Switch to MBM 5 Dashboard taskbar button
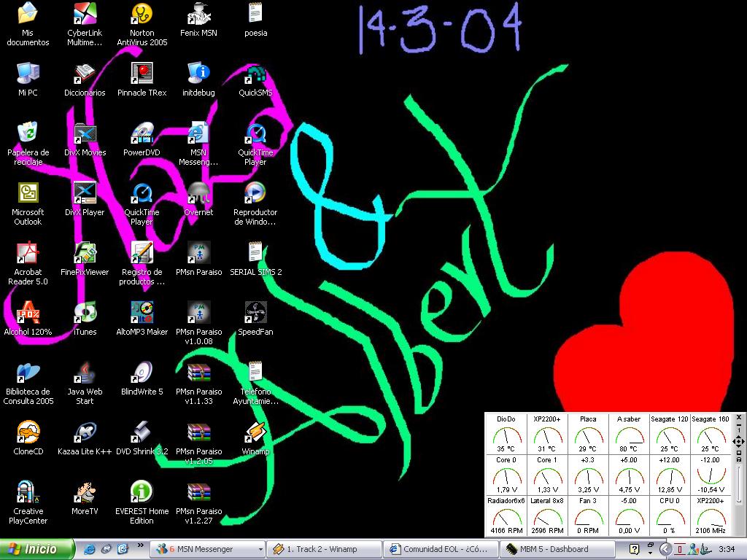The width and height of the screenshot is (747, 560). [557, 549]
